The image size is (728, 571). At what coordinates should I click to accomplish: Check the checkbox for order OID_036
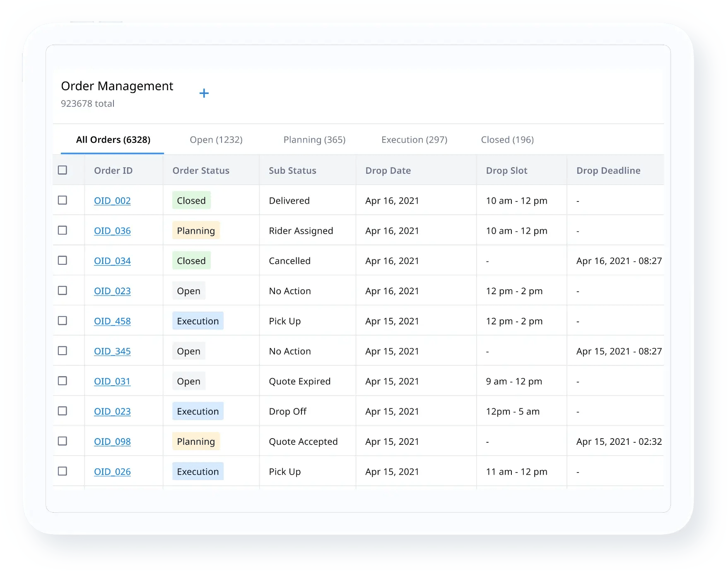coord(63,230)
